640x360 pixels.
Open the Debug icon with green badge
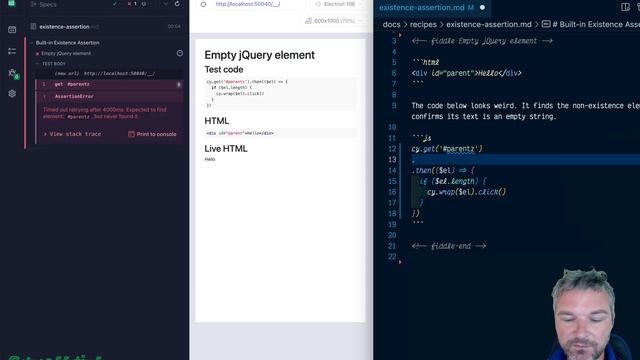[x=13, y=73]
